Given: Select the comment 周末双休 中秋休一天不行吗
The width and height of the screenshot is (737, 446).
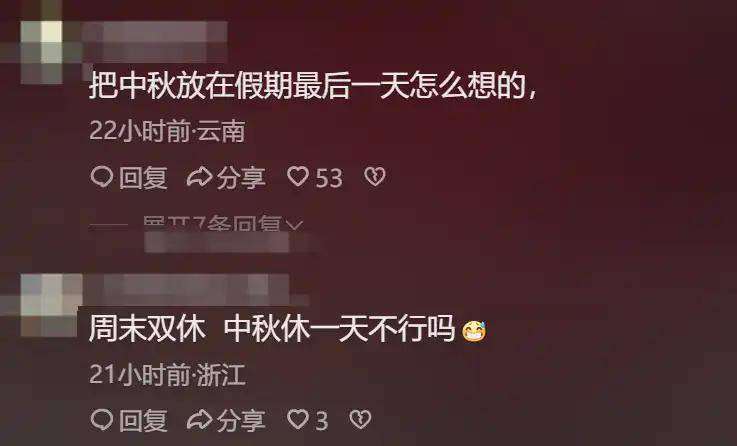Looking at the screenshot, I should pyautogui.click(x=288, y=329).
